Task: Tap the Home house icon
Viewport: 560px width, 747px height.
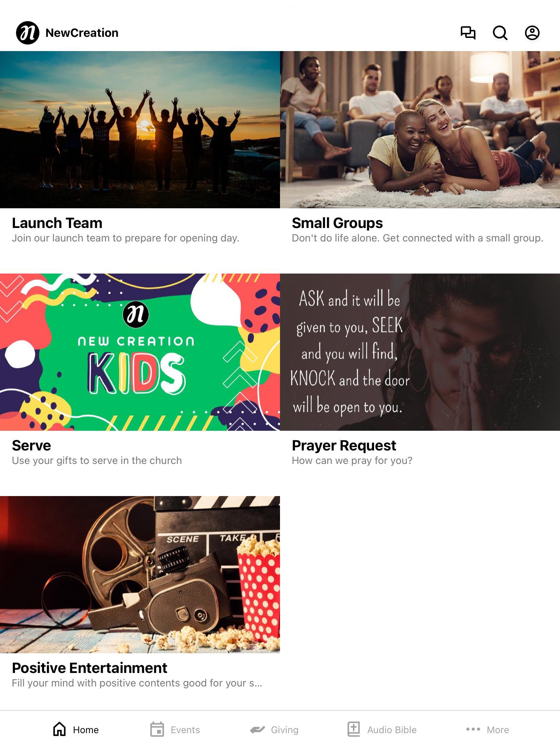Action: (x=59, y=729)
